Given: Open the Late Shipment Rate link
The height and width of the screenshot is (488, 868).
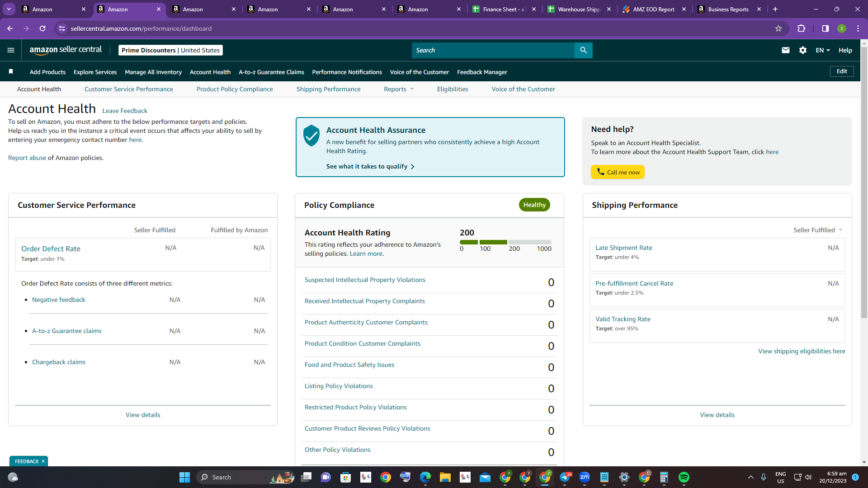Looking at the screenshot, I should point(624,248).
